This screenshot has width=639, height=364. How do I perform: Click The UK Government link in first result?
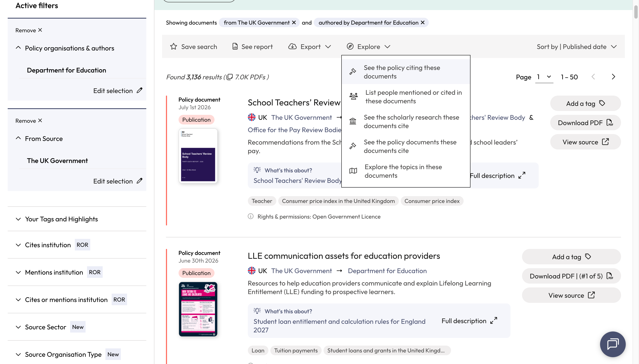point(301,117)
